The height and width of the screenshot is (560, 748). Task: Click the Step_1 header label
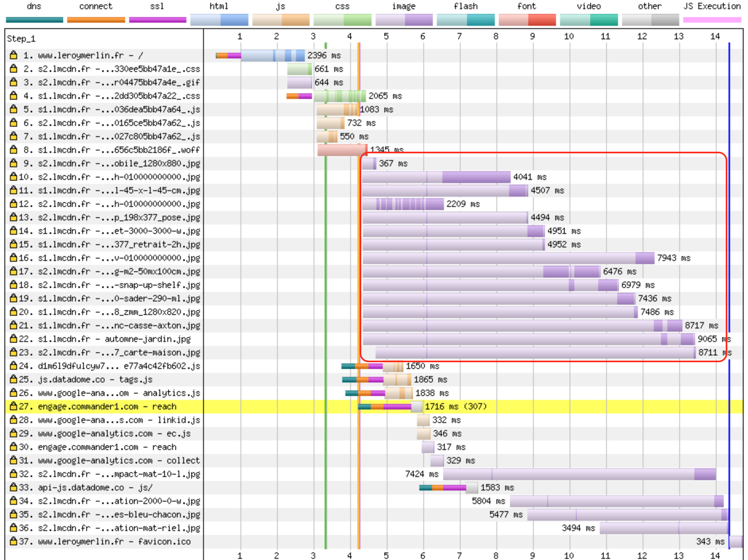(21, 39)
